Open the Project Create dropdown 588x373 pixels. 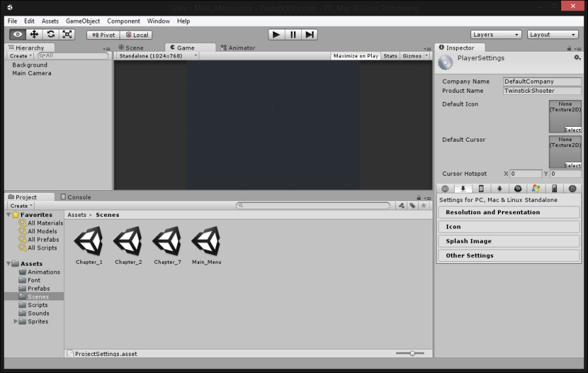[x=21, y=206]
